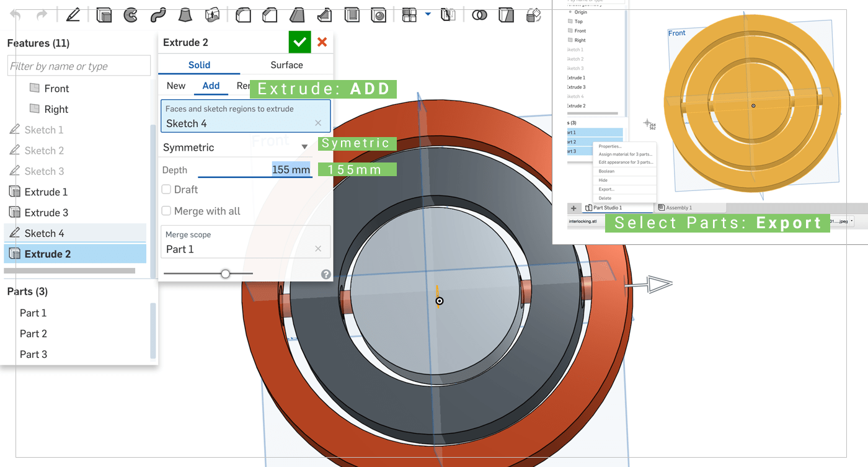This screenshot has height=467, width=868.
Task: Choose Properties... in the inset context menu
Action: coord(610,146)
